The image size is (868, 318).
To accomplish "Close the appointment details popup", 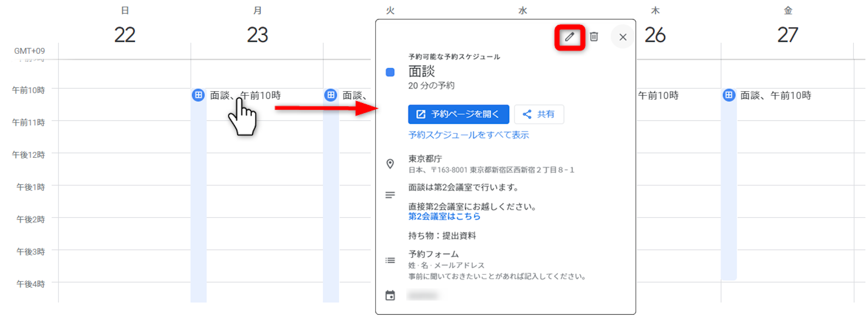I will pos(622,37).
